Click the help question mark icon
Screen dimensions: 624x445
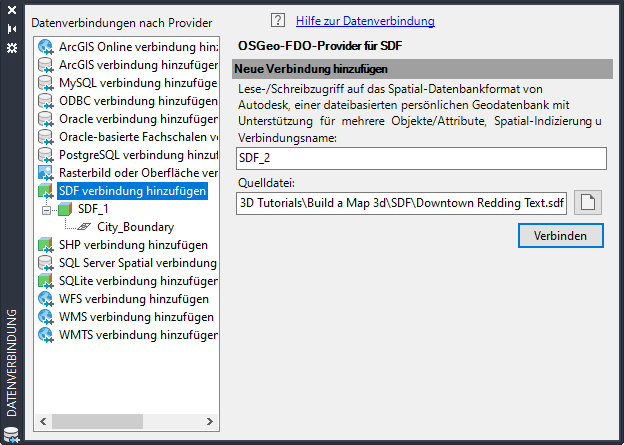(278, 20)
